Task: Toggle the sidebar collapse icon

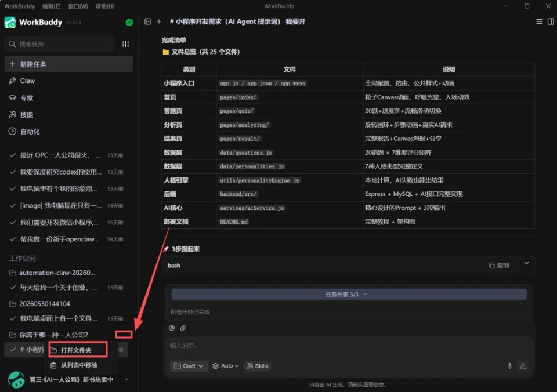Action: 148,21
